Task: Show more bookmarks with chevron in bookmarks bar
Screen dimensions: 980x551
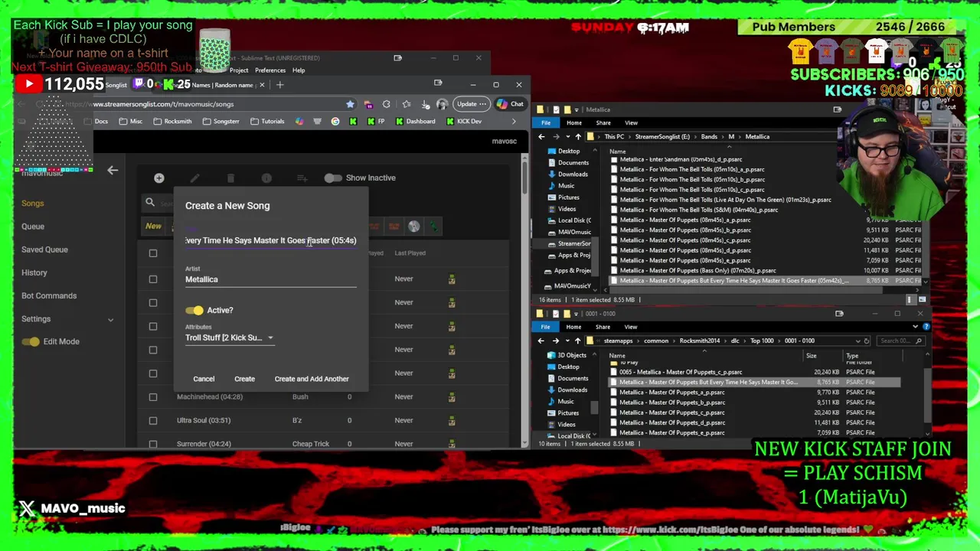Action: [x=514, y=121]
